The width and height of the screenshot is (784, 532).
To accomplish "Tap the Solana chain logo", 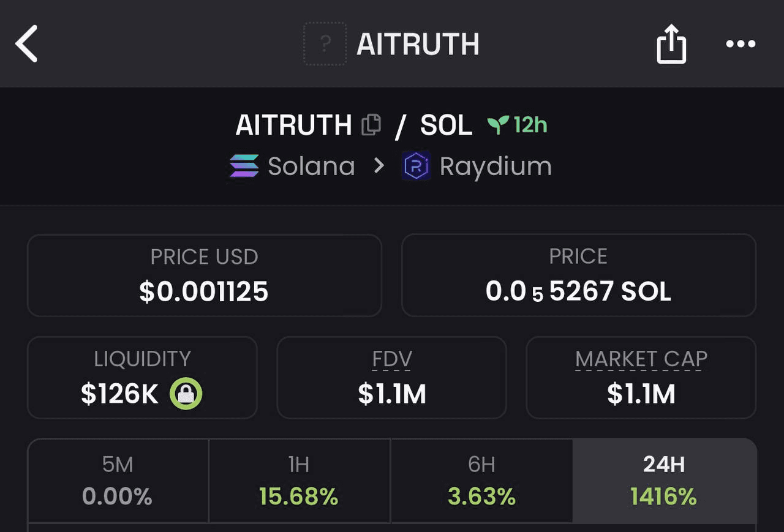I will coord(244,166).
